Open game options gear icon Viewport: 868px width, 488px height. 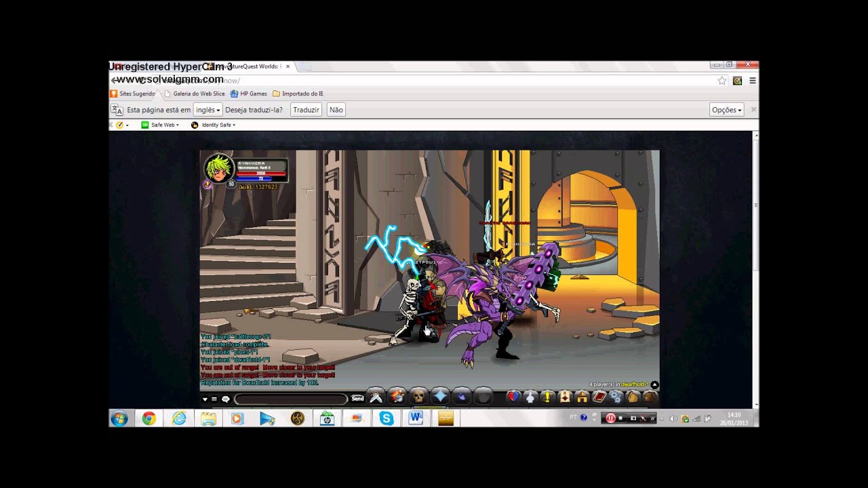tap(616, 397)
